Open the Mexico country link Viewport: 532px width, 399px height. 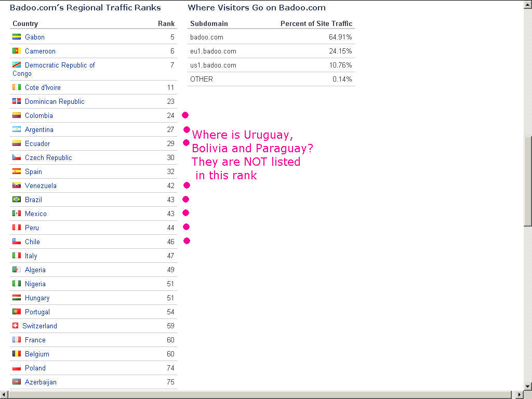click(36, 214)
